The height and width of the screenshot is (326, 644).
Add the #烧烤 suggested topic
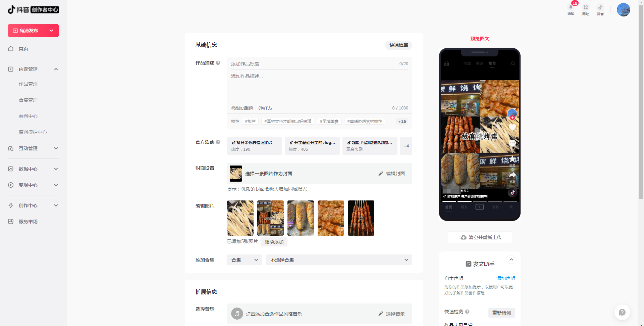click(250, 122)
